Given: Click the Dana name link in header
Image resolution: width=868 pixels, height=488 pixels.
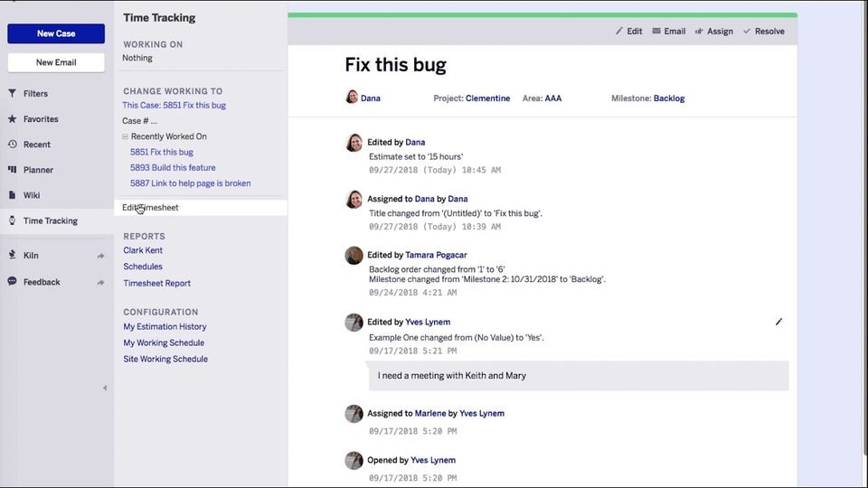Looking at the screenshot, I should click(371, 98).
